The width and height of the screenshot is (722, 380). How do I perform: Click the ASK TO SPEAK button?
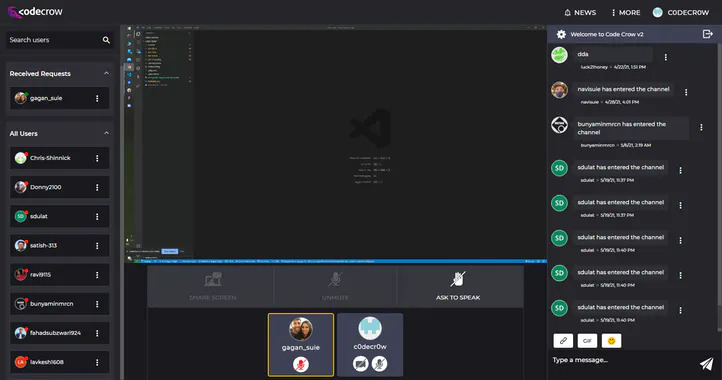(458, 286)
